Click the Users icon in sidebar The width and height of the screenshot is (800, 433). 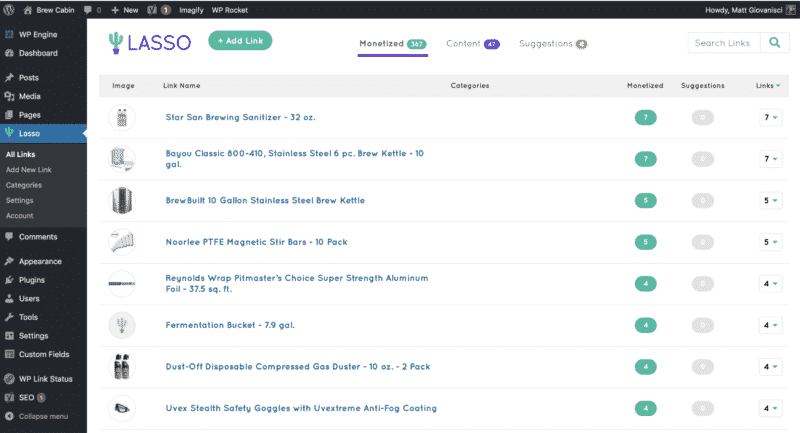point(9,298)
